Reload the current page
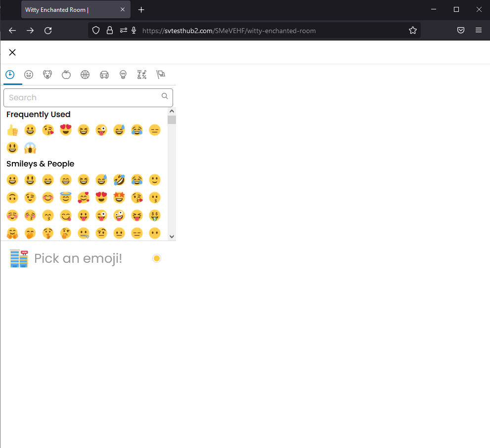The image size is (490, 448). [47, 30]
